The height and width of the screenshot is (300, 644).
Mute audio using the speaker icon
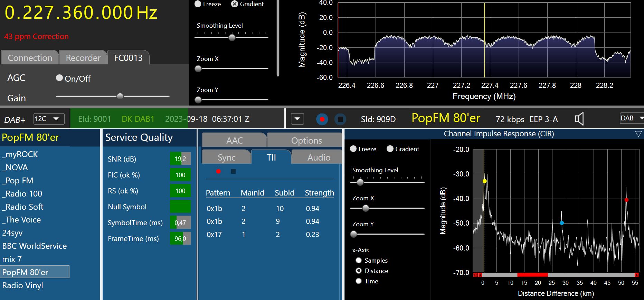point(579,119)
